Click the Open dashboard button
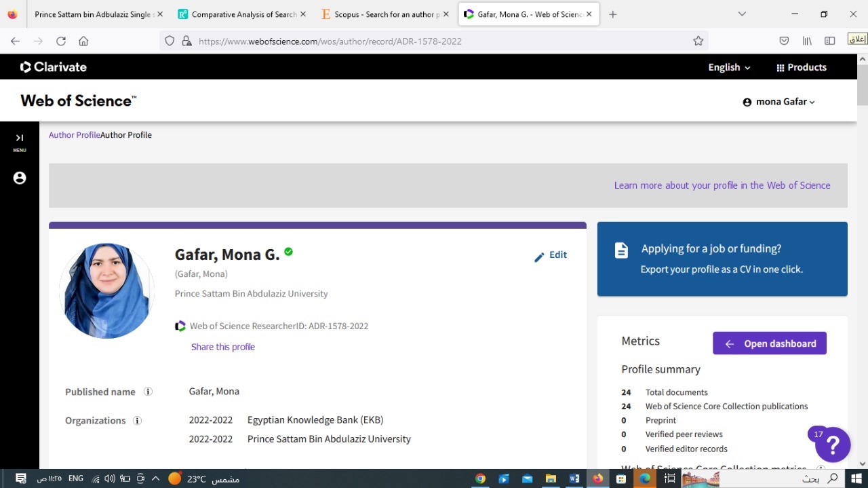Screen dimensions: 868x488 click(x=769, y=343)
